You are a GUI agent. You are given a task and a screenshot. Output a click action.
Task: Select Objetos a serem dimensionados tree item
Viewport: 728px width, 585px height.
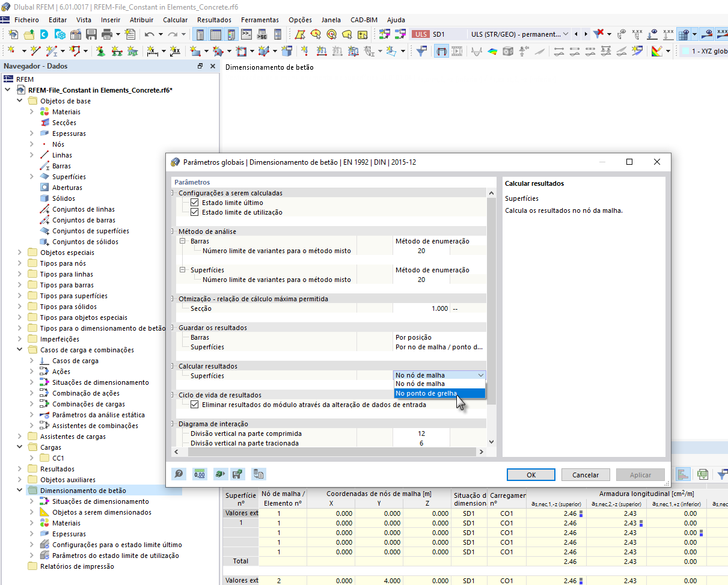(102, 512)
